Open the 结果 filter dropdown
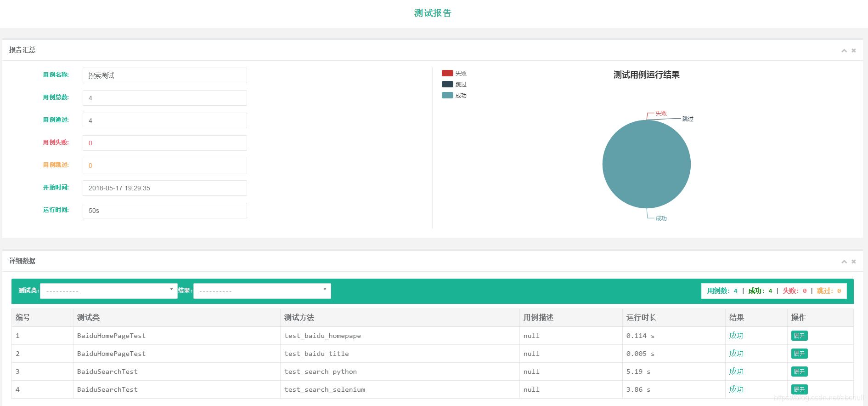This screenshot has height=406, width=868. [262, 291]
